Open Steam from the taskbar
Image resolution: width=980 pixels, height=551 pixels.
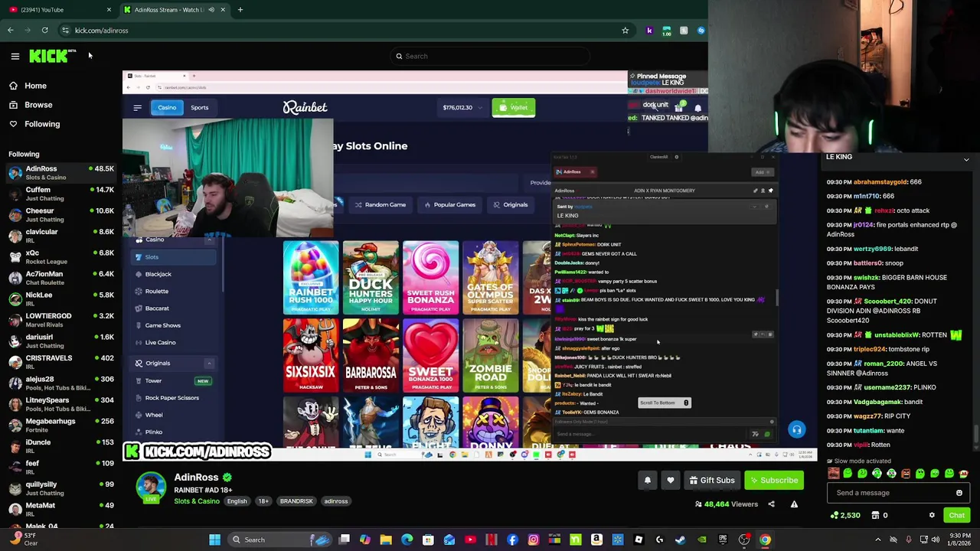680,540
